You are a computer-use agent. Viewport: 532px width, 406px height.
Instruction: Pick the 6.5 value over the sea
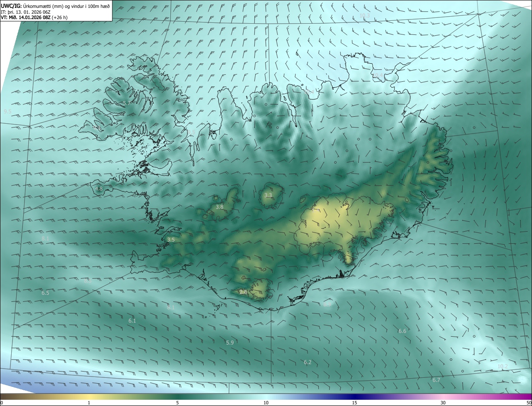45,293
